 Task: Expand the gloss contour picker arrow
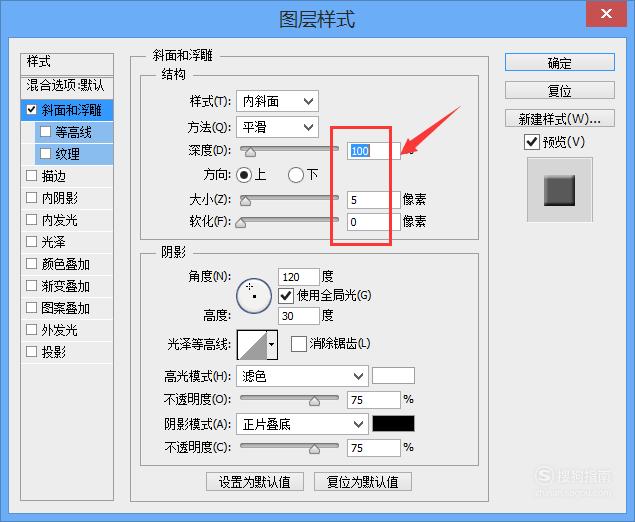point(272,345)
